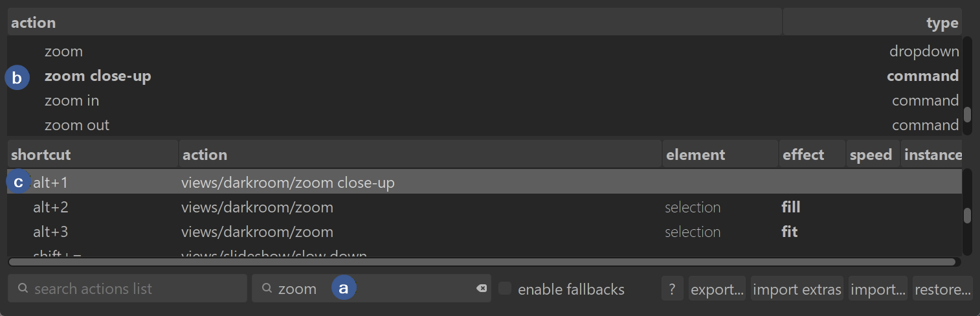
Task: Enable the fallbacks checkbox
Action: click(x=506, y=289)
